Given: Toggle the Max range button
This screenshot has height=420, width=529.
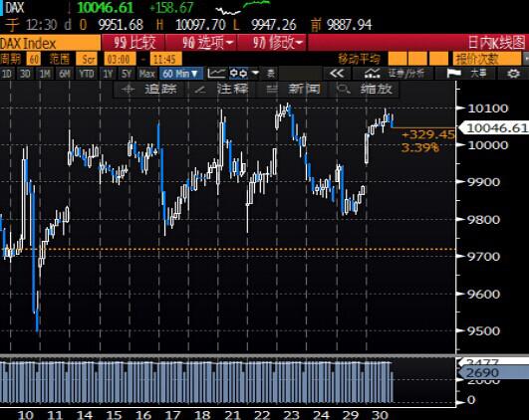Looking at the screenshot, I should (x=146, y=74).
